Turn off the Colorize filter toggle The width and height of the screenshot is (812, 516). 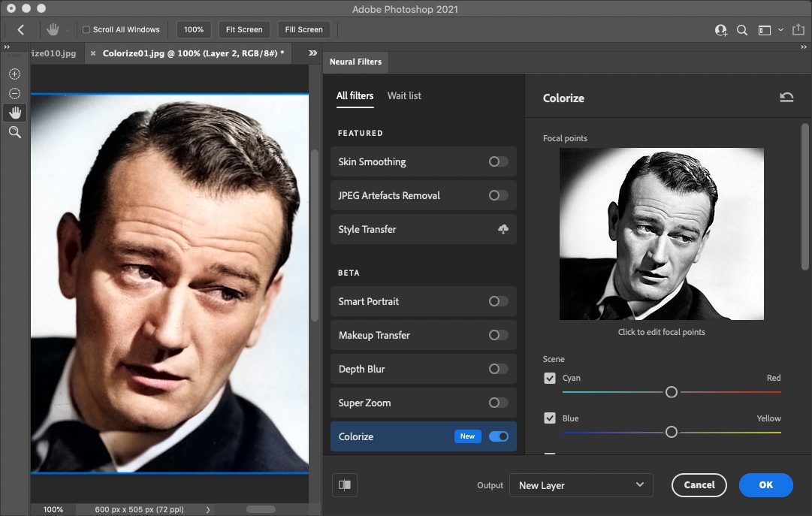(x=498, y=436)
